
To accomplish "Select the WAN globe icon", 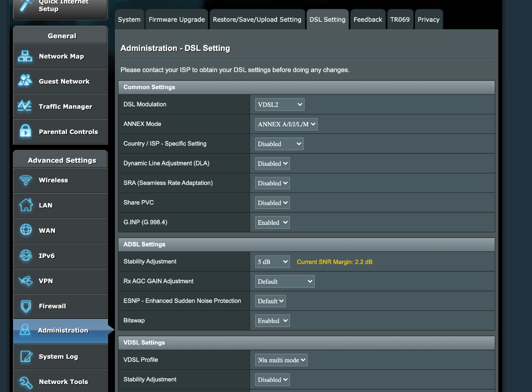I will 26,230.
